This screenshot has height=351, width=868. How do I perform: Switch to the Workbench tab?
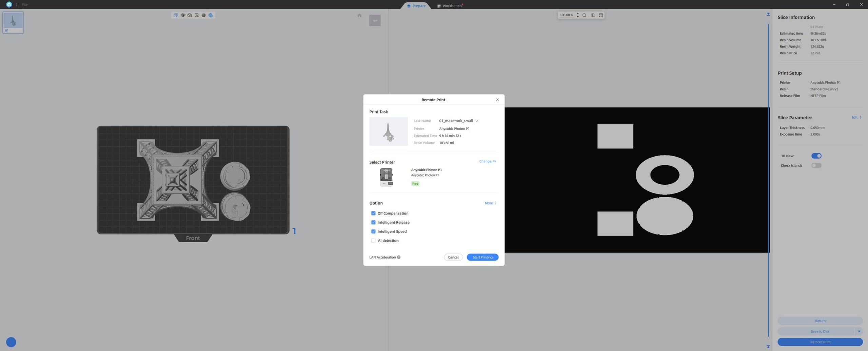pyautogui.click(x=450, y=6)
